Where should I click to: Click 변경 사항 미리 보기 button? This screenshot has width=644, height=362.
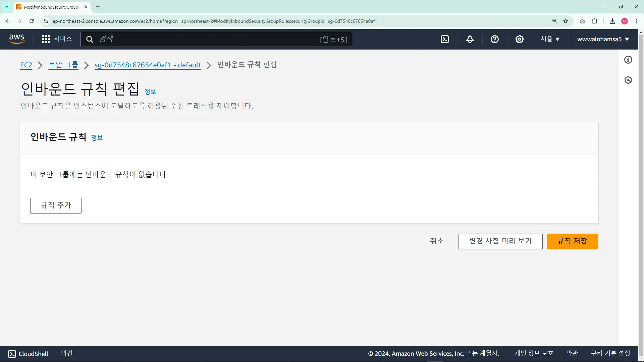(500, 241)
